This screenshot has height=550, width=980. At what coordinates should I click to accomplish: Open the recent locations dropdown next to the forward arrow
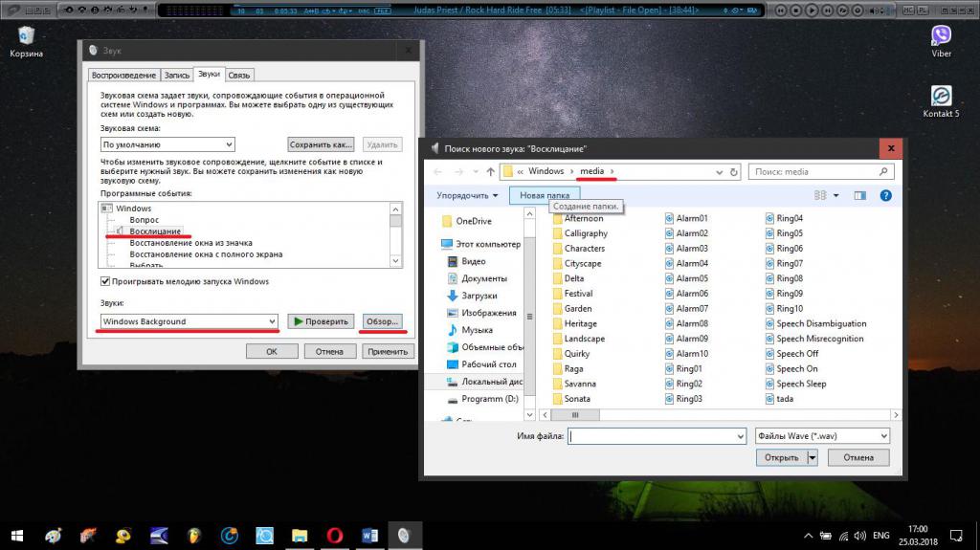pos(476,172)
